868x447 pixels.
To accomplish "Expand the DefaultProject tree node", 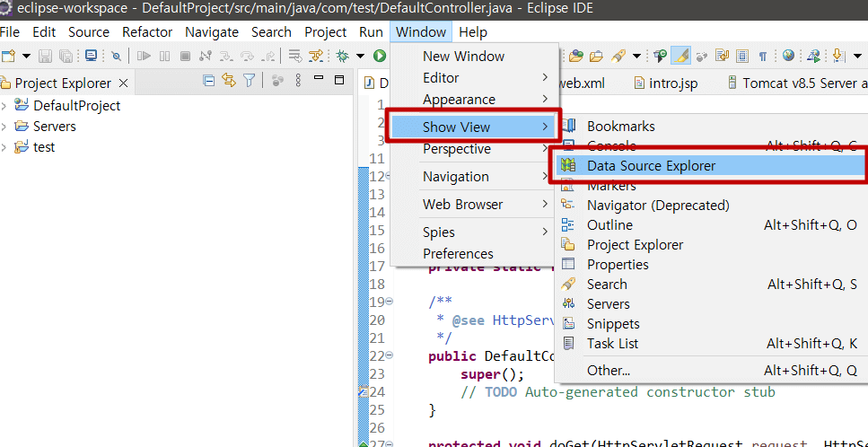I will coord(4,106).
